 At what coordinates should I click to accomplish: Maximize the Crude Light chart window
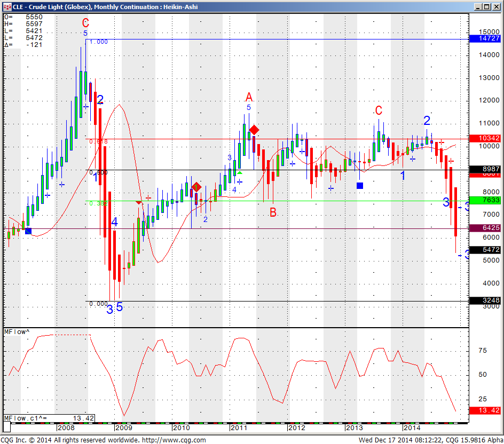(x=486, y=6)
